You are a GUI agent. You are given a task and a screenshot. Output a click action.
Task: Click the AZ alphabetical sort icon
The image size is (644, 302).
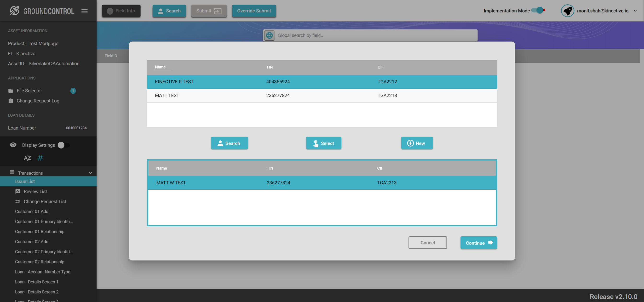point(27,158)
